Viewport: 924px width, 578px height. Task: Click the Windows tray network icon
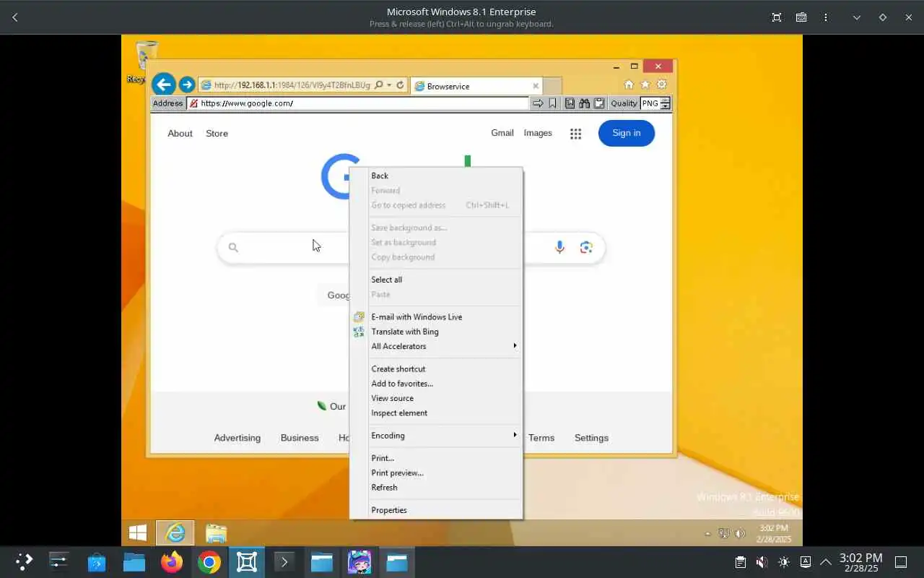pyautogui.click(x=724, y=534)
